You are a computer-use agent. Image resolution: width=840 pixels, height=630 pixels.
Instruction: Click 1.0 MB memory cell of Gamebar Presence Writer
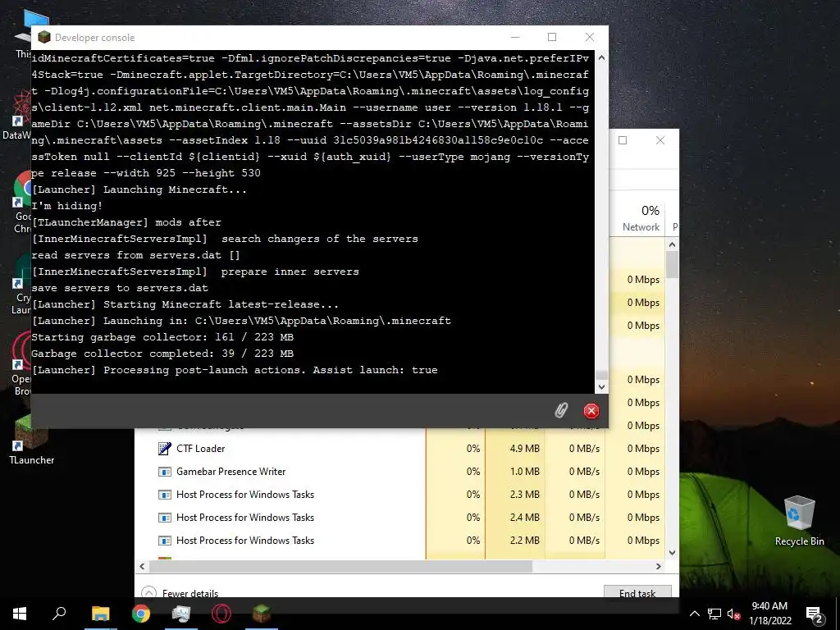coord(515,472)
